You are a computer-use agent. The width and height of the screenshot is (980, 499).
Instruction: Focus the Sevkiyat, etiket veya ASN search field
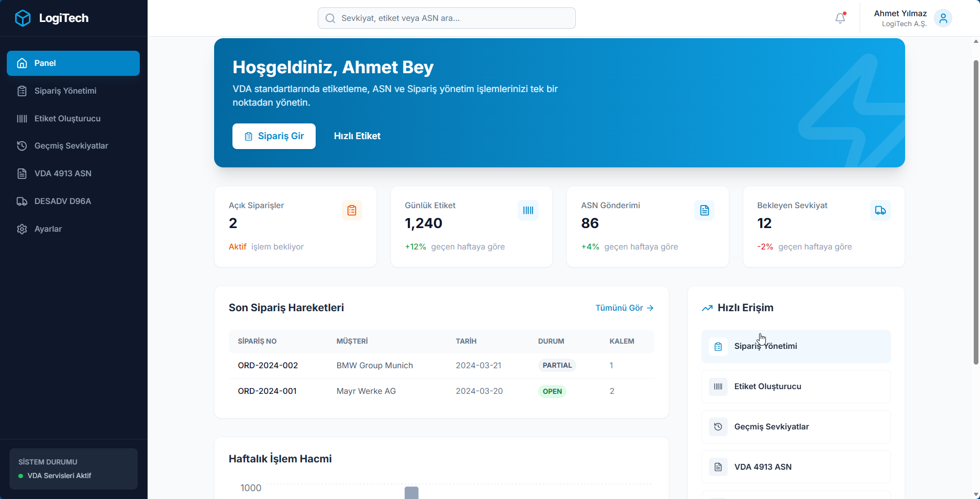(x=447, y=18)
